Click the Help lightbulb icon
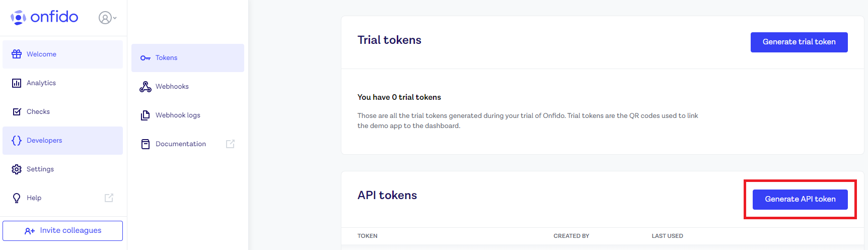Viewport: 868px width, 250px height. [x=17, y=198]
